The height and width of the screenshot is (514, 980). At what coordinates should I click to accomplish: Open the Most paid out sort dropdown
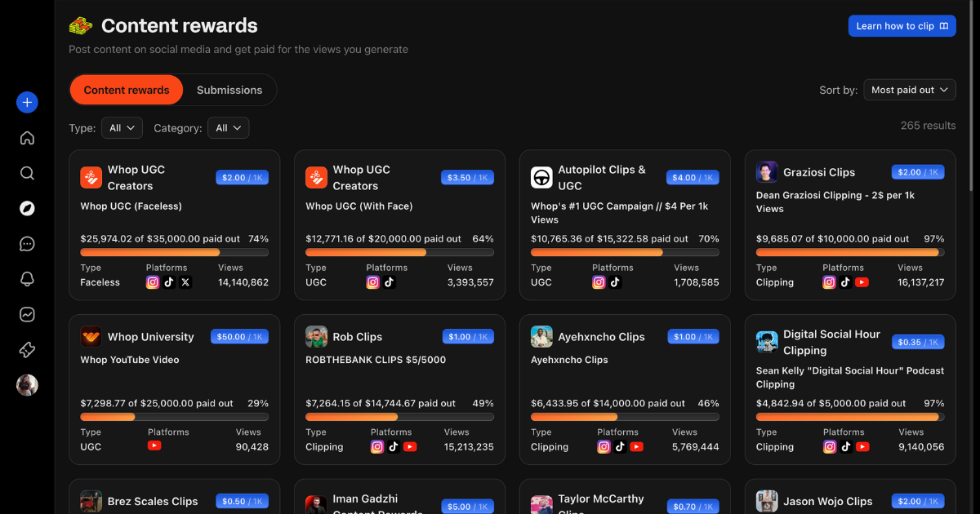[909, 90]
